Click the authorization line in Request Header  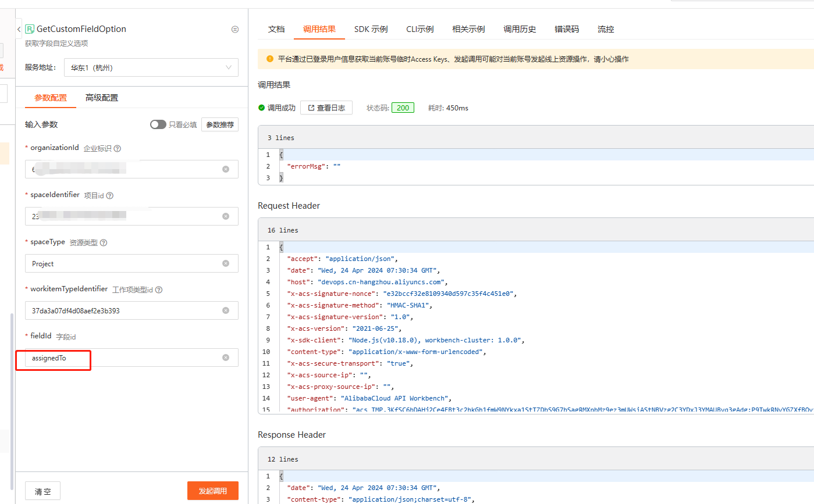click(550, 409)
